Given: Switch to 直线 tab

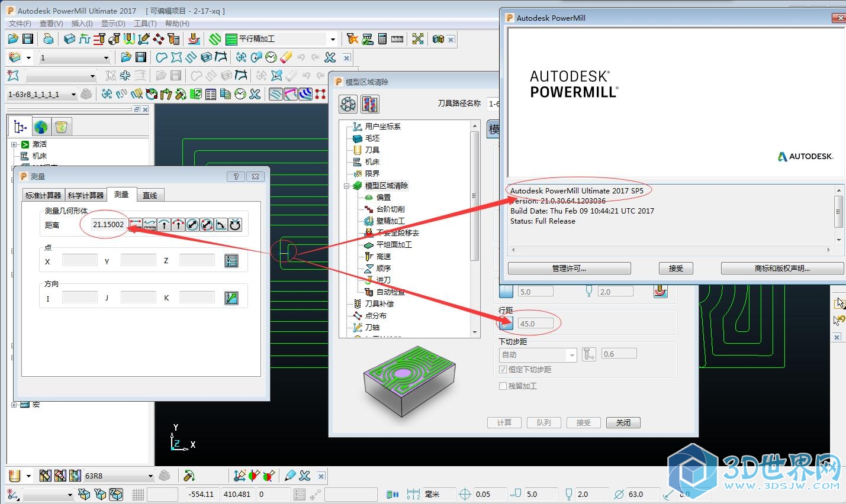Looking at the screenshot, I should point(150,195).
